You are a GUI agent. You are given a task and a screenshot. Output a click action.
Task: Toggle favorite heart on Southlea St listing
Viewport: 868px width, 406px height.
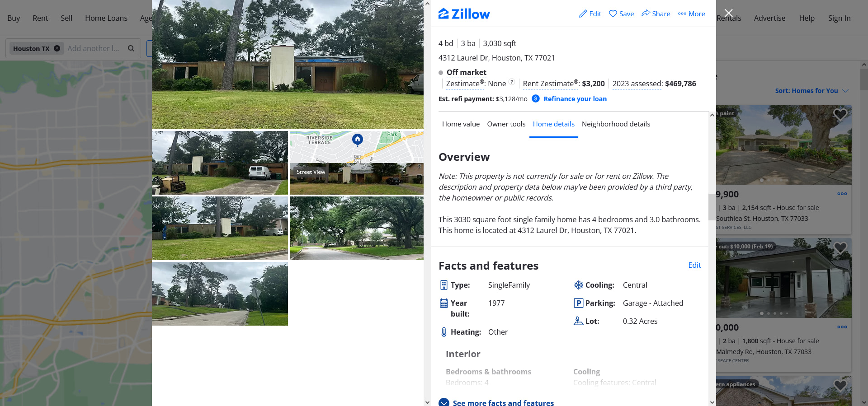pyautogui.click(x=840, y=115)
